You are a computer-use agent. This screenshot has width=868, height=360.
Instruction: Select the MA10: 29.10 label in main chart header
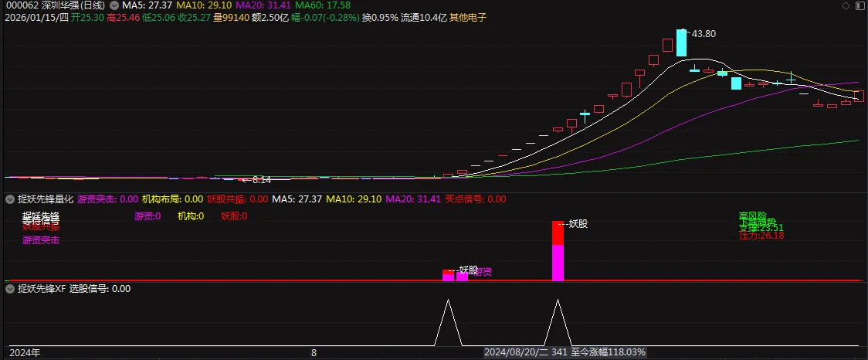tap(202, 5)
